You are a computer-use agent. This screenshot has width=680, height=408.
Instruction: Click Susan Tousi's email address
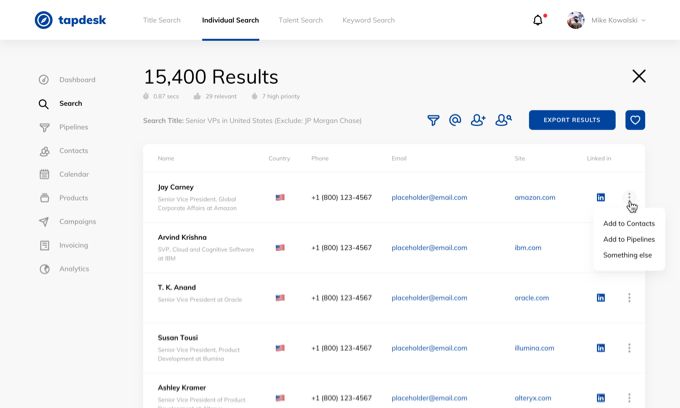[x=429, y=348]
